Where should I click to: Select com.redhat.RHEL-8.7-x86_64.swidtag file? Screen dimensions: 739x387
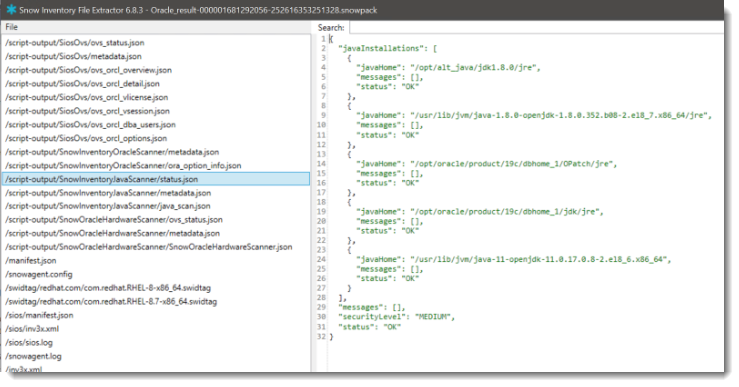click(111, 301)
